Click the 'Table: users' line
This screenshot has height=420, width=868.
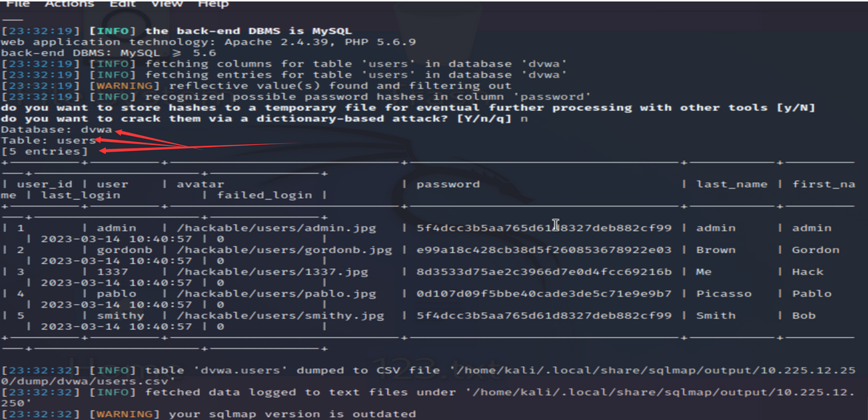pos(49,140)
